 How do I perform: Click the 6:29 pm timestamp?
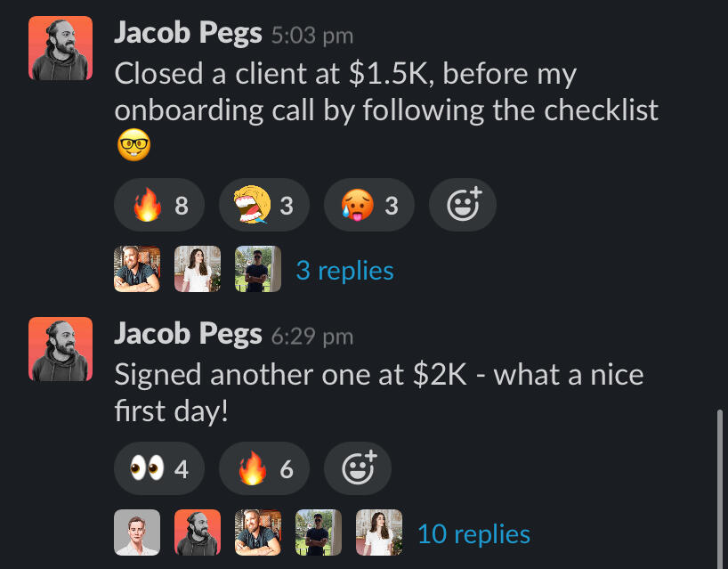[x=311, y=336]
